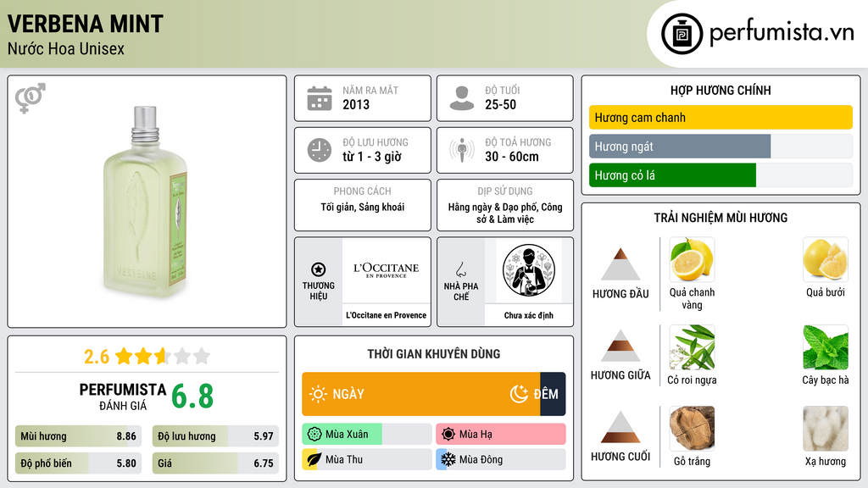
Task: Click the Hương cuối pyramid icon
Action: tap(620, 427)
